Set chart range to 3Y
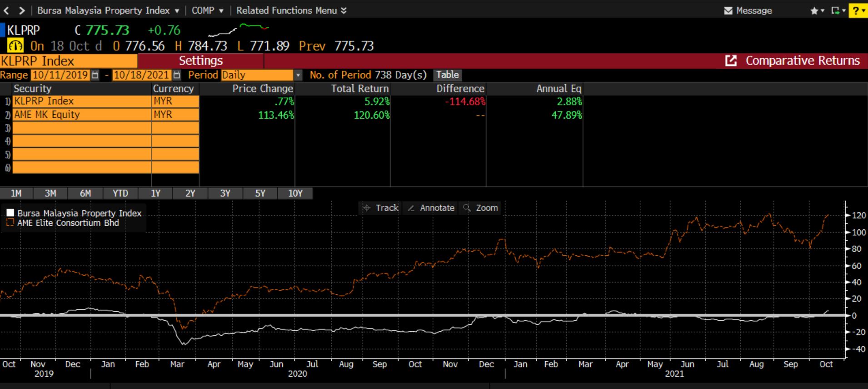The image size is (868, 389). tap(225, 193)
